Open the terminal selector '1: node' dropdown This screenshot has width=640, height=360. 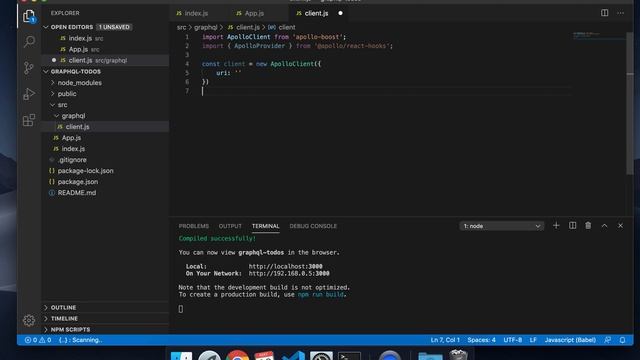pos(502,226)
